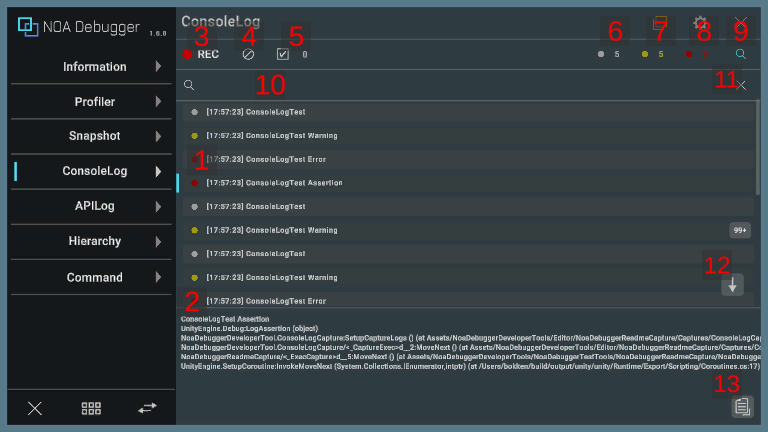Expand the Information arrow
768x432 pixels.
(x=158, y=67)
